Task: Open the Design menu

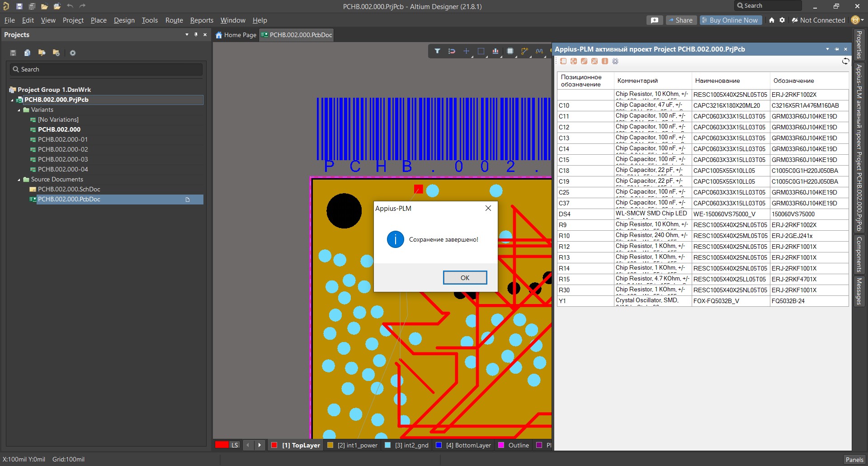Action: coord(124,20)
